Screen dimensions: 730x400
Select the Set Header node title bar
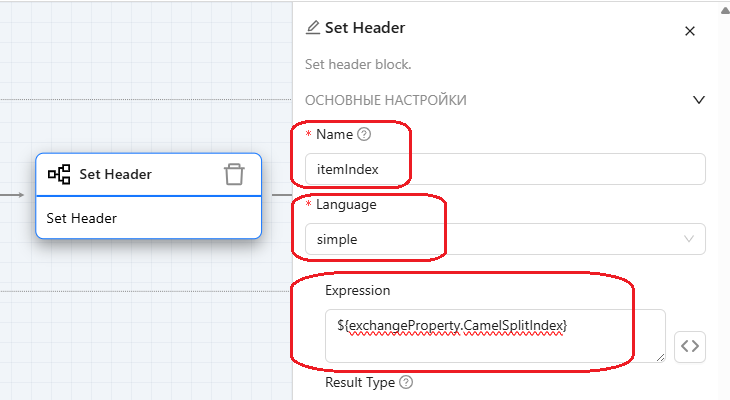pyautogui.click(x=130, y=174)
